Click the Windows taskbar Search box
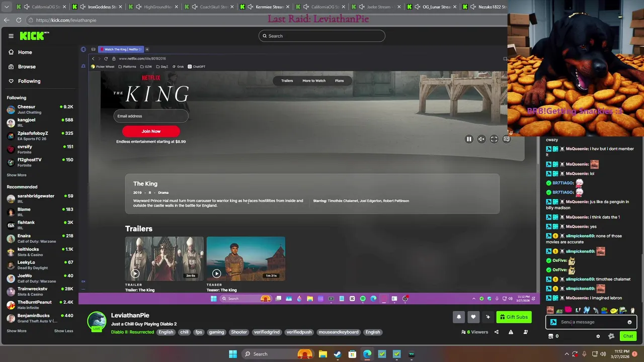Image resolution: width=644 pixels, height=362 pixels. click(x=277, y=354)
